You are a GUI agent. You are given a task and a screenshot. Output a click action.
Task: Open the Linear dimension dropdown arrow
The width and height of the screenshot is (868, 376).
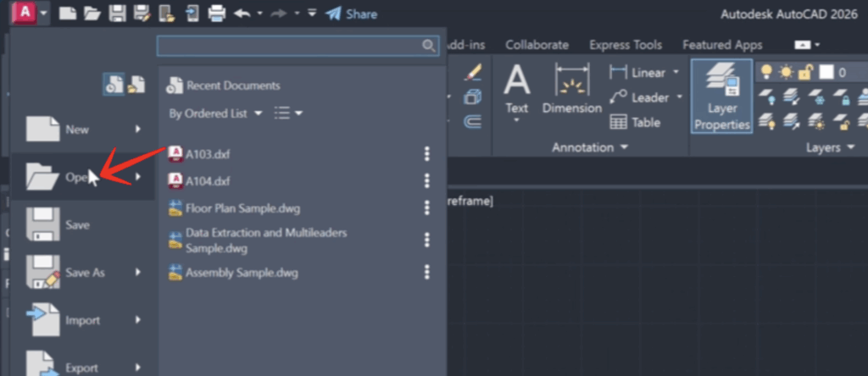(675, 73)
